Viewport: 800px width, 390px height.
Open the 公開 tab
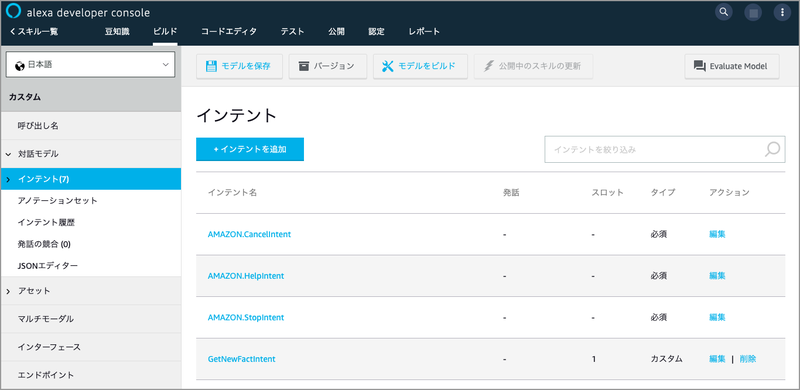tap(336, 32)
